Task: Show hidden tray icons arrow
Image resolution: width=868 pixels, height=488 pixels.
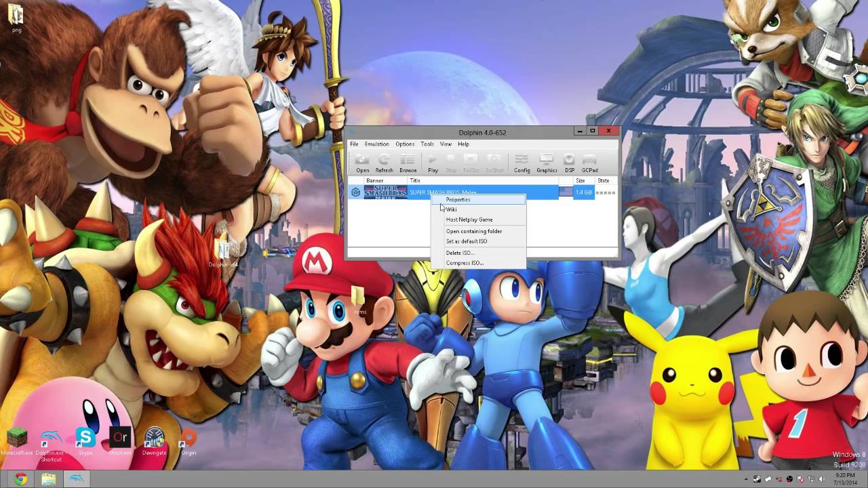Action: [745, 480]
